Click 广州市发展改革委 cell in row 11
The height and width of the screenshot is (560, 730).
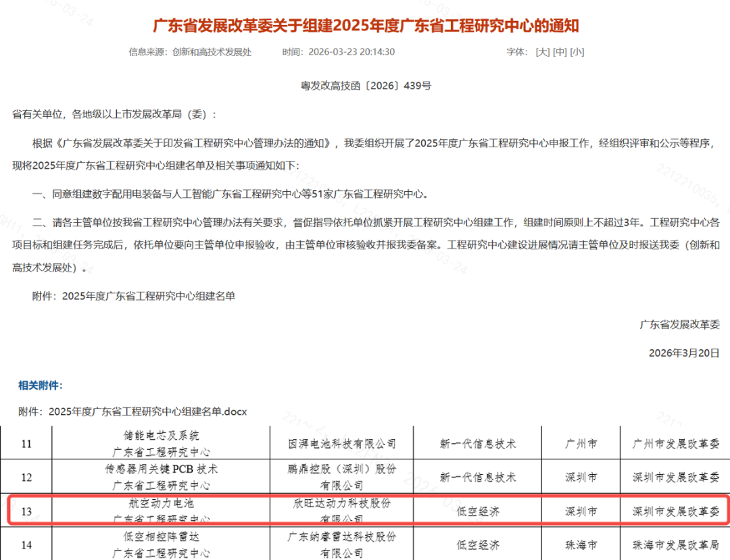click(675, 444)
